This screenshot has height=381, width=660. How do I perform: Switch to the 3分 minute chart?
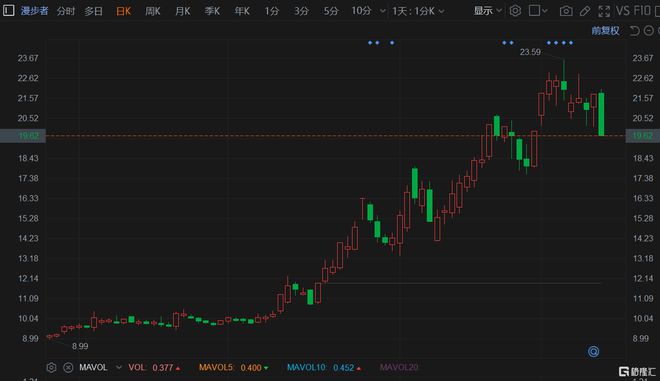click(301, 11)
